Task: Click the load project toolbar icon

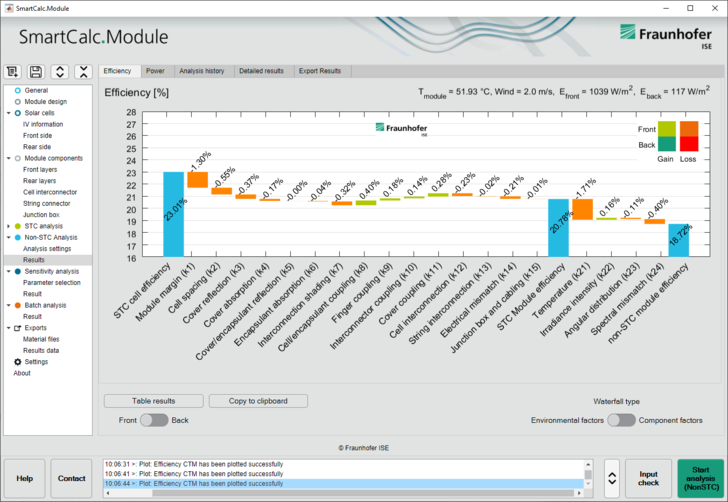Action: click(13, 71)
